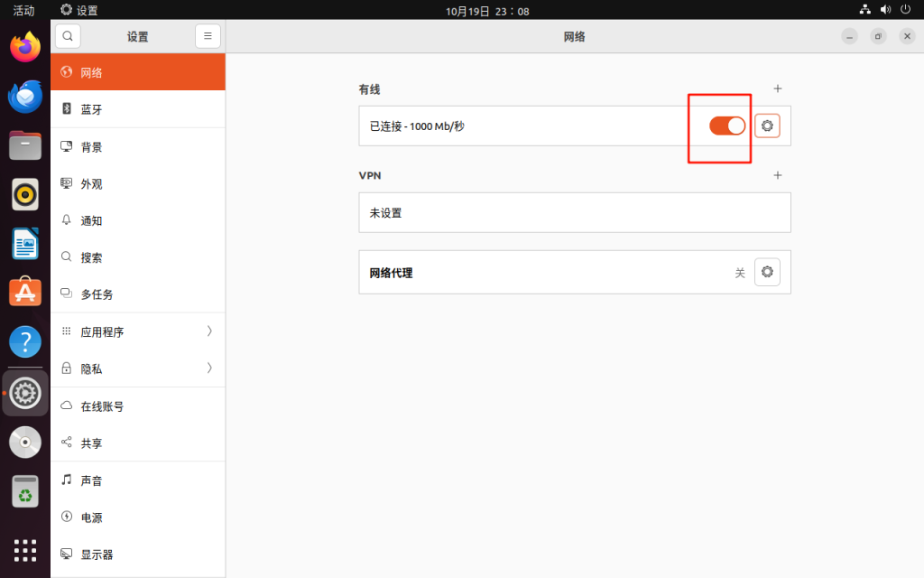924x578 pixels.
Task: Go to 显示器 settings
Action: pos(137,555)
